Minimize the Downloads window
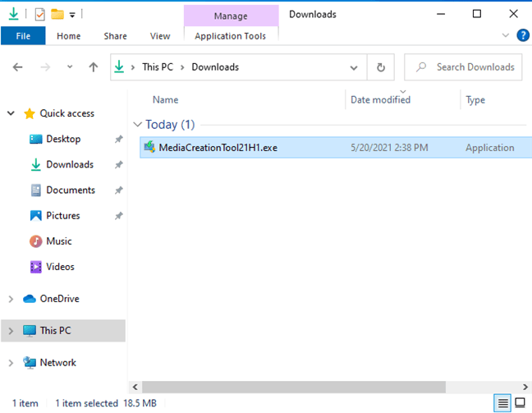 pos(441,14)
